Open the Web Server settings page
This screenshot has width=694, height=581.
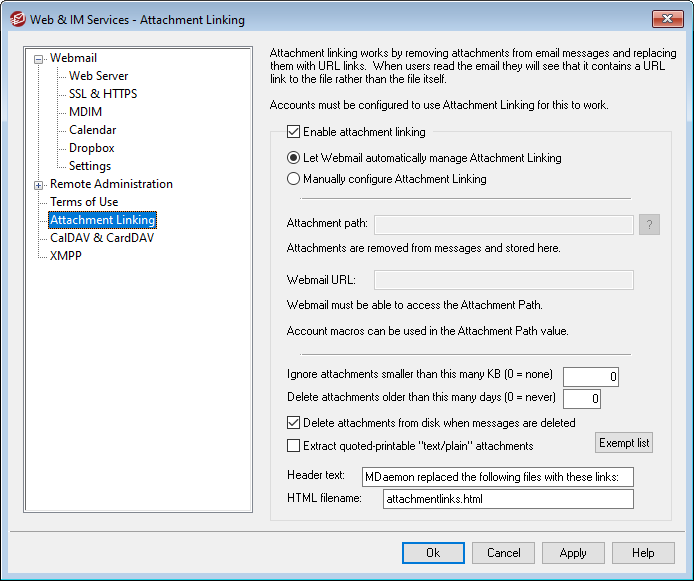98,76
